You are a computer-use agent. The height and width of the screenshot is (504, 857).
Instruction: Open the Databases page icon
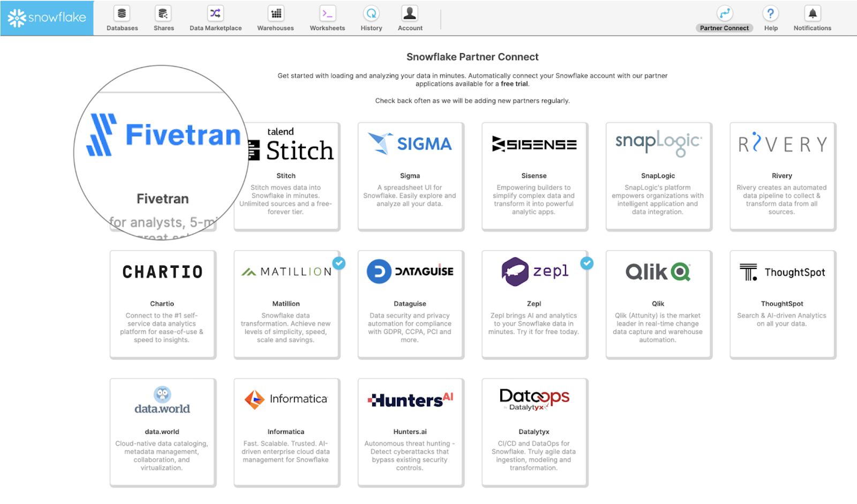tap(122, 13)
